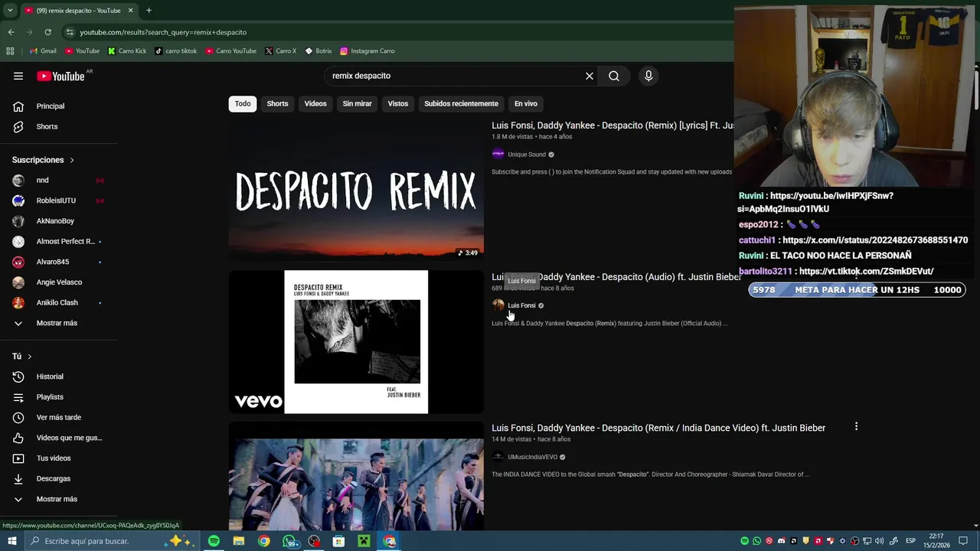Select the Sin mirar filter chip
This screenshot has height=551, width=980.
coord(357,103)
